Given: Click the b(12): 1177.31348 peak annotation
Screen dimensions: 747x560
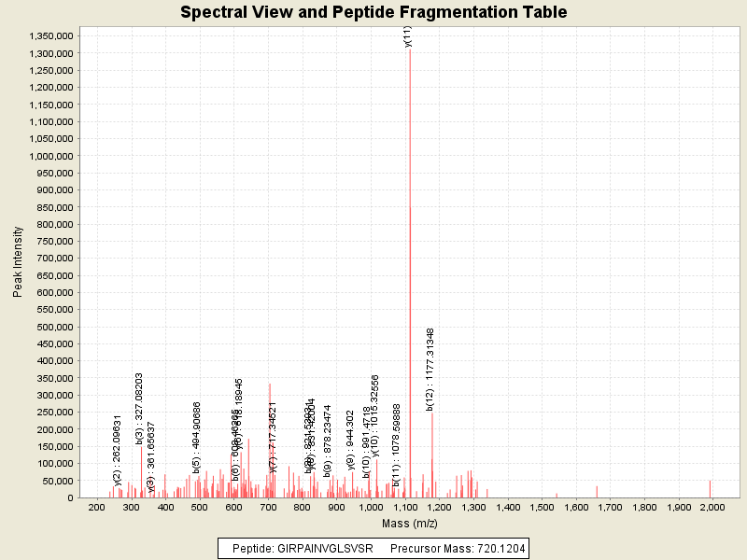Looking at the screenshot, I should coord(430,369).
